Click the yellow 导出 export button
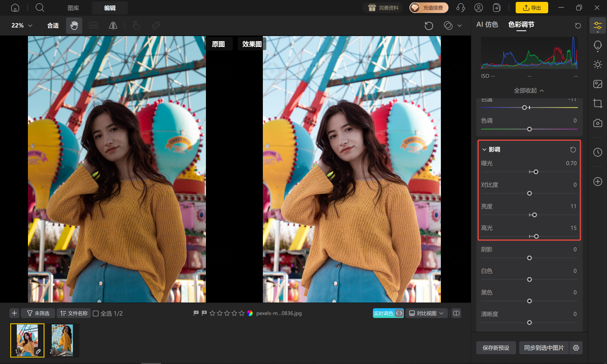The width and height of the screenshot is (607, 364). (x=532, y=8)
